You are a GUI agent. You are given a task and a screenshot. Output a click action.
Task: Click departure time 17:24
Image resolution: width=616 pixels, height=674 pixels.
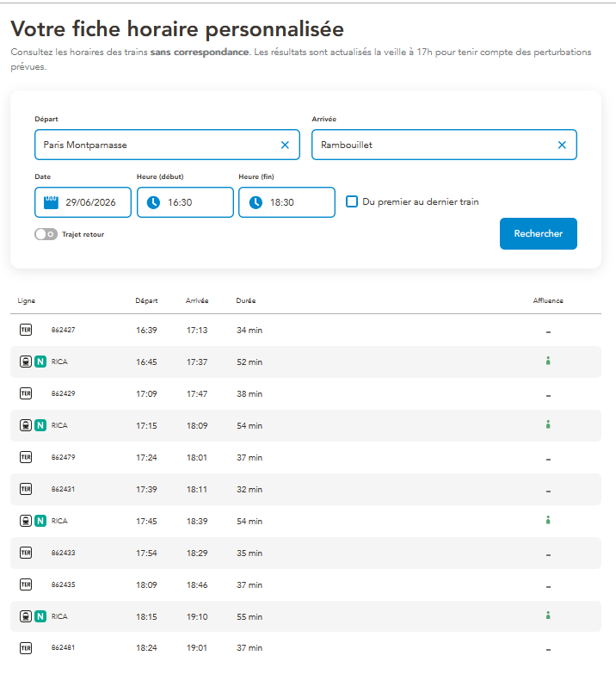click(146, 457)
